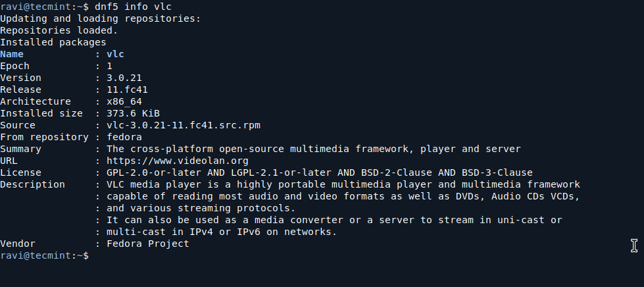Click the empty prompt on the last line
644x287 pixels.
(92, 255)
